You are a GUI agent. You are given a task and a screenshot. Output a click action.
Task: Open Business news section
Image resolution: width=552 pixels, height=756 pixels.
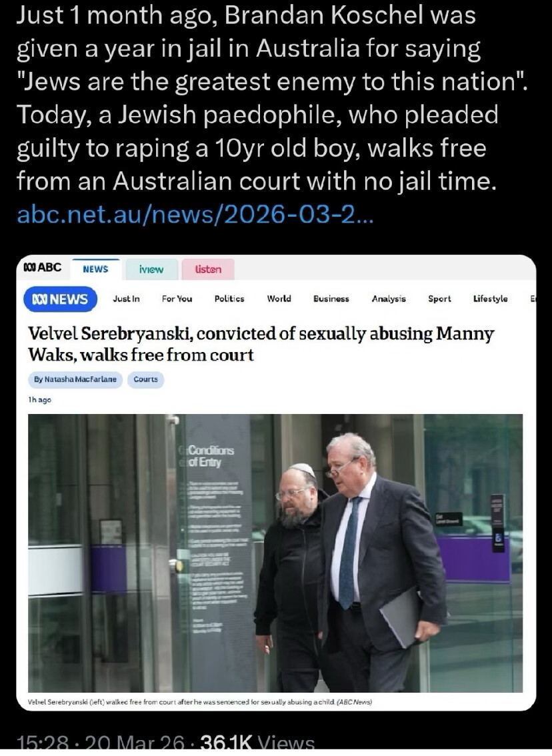[x=331, y=299]
